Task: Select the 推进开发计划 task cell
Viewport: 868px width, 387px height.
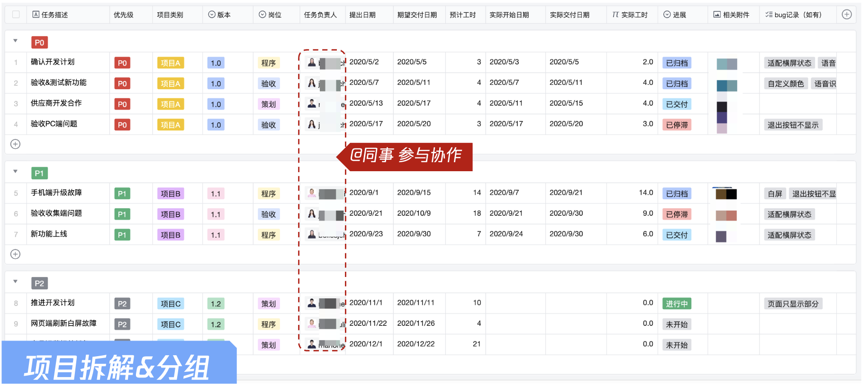Action: pyautogui.click(x=68, y=303)
